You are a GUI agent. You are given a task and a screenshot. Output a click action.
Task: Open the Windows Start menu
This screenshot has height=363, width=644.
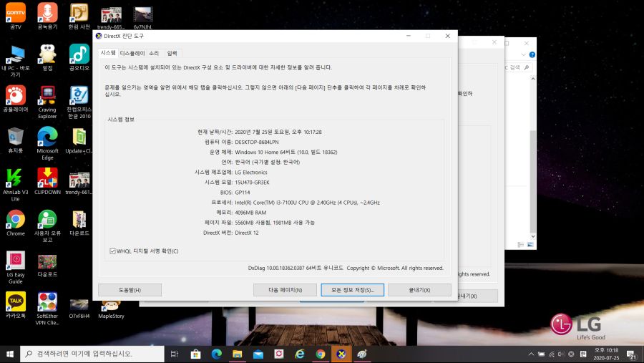pos(10,354)
